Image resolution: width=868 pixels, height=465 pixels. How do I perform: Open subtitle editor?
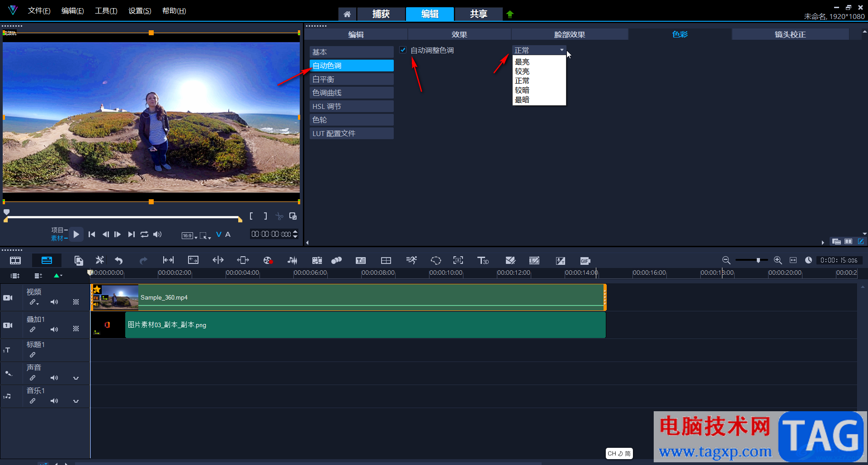(361, 260)
